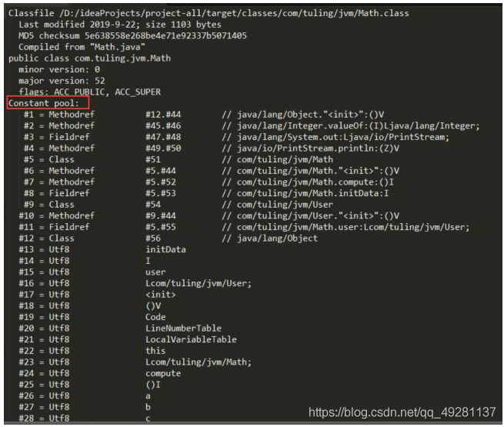Click the Math."<init>":()V comment
This screenshot has width=504, height=427.
(311, 171)
